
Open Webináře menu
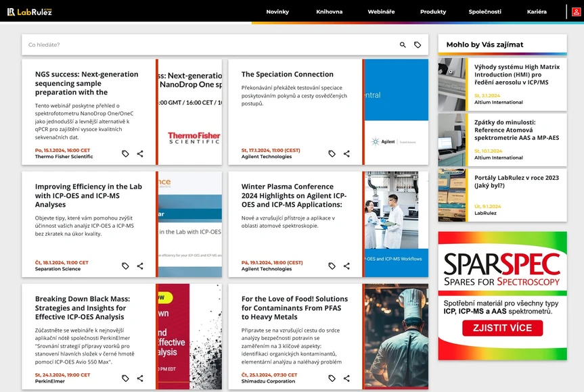(x=382, y=11)
